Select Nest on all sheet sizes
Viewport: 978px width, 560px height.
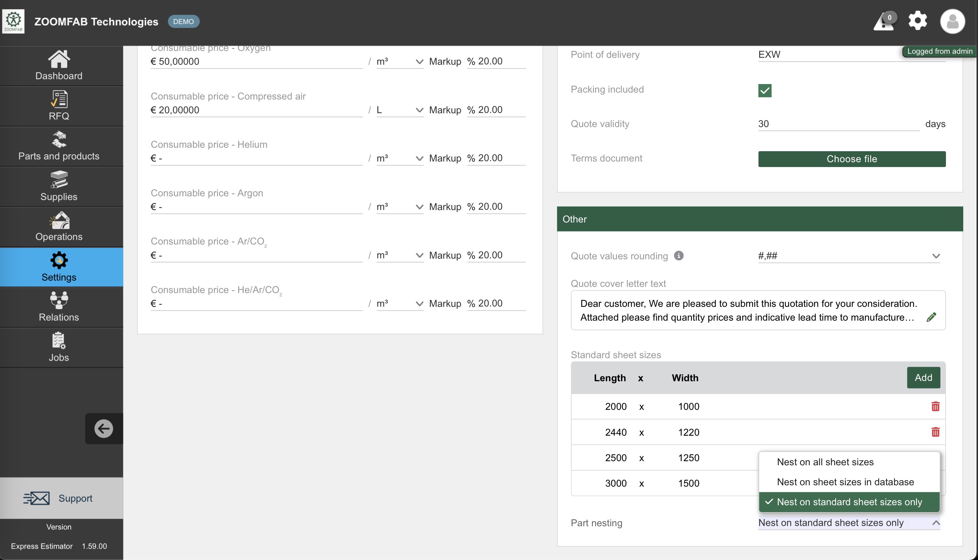825,462
